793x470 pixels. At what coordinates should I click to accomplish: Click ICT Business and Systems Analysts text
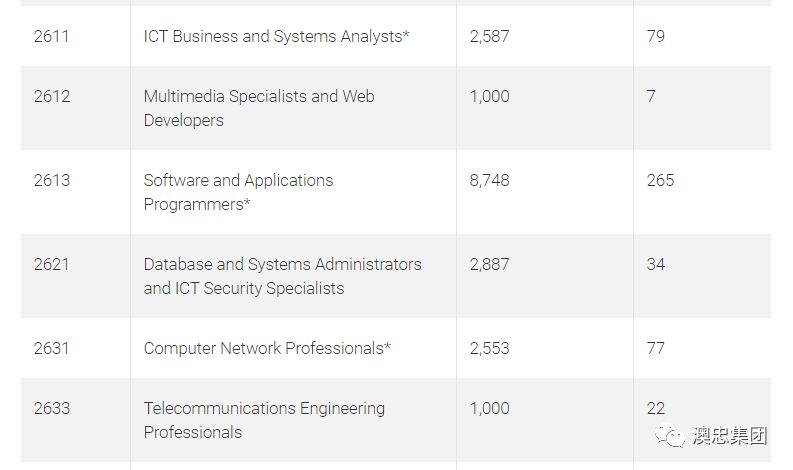[277, 36]
